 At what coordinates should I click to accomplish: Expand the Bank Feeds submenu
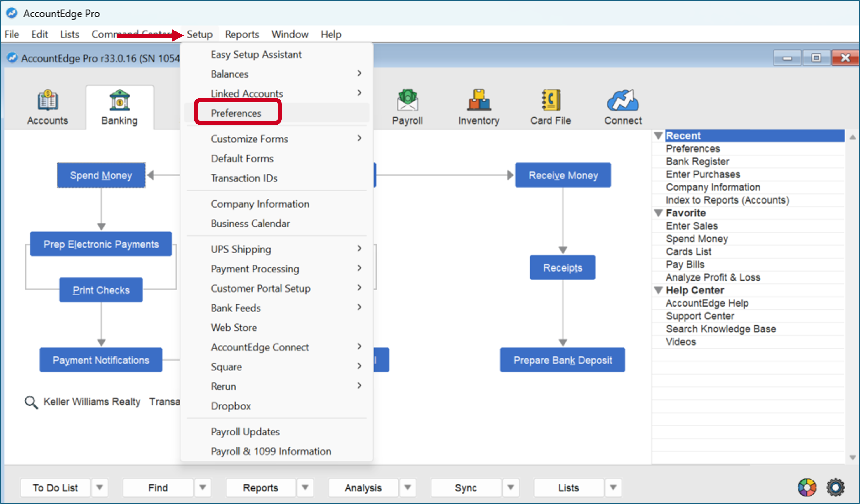[x=276, y=308]
